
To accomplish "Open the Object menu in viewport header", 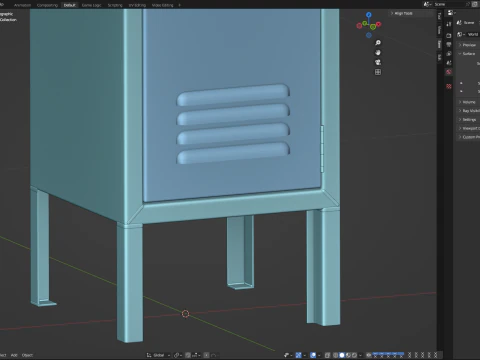I will [27, 355].
